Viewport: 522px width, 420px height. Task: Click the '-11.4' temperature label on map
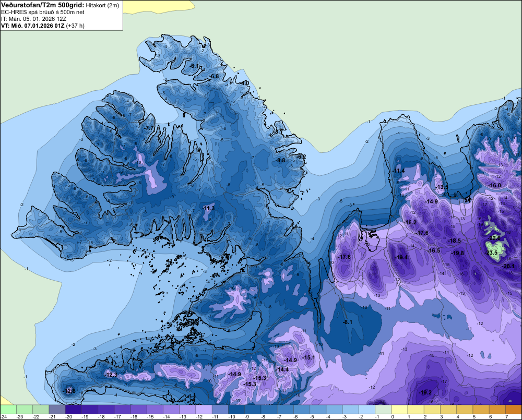pyautogui.click(x=398, y=171)
